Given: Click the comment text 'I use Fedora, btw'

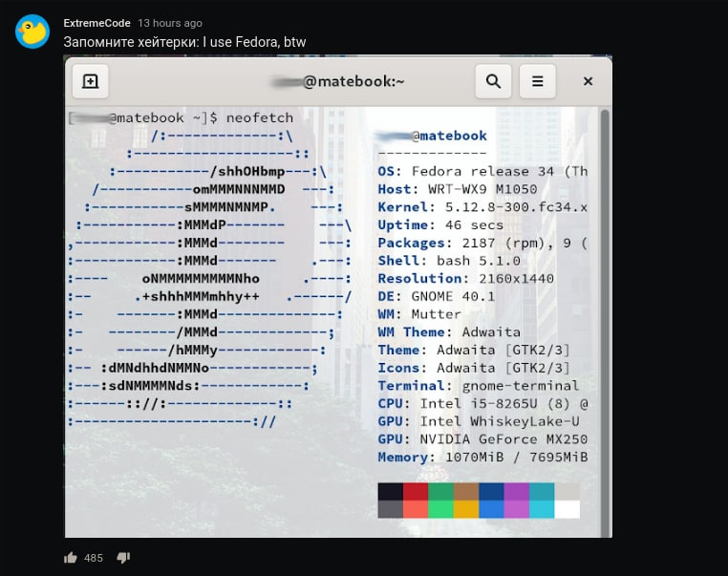Looking at the screenshot, I should tap(254, 42).
